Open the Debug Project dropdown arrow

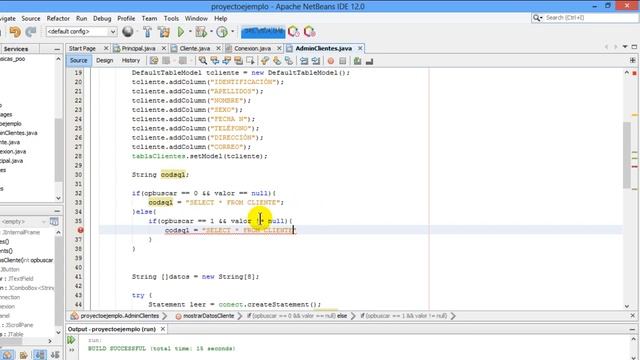[211, 31]
